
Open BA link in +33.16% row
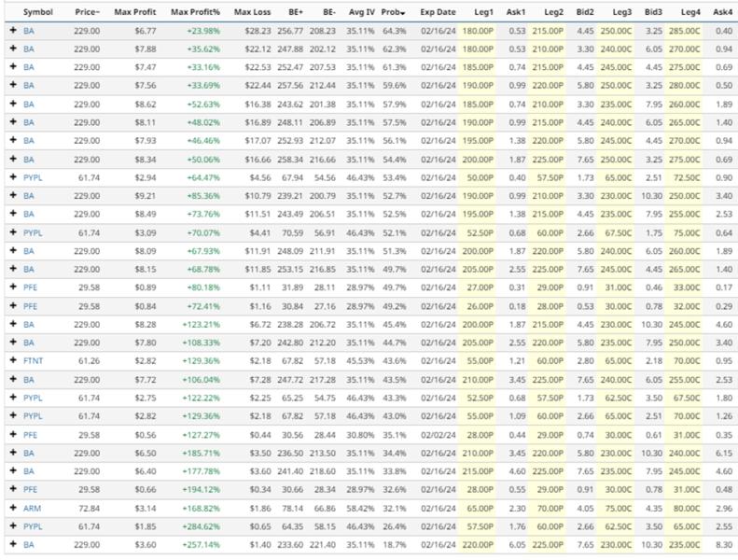[29, 67]
